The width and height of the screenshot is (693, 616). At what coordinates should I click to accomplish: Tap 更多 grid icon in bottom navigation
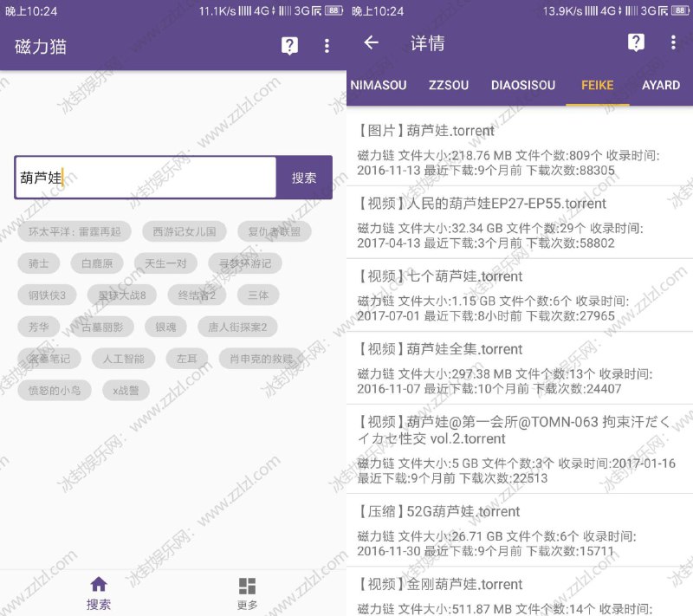coord(247,586)
